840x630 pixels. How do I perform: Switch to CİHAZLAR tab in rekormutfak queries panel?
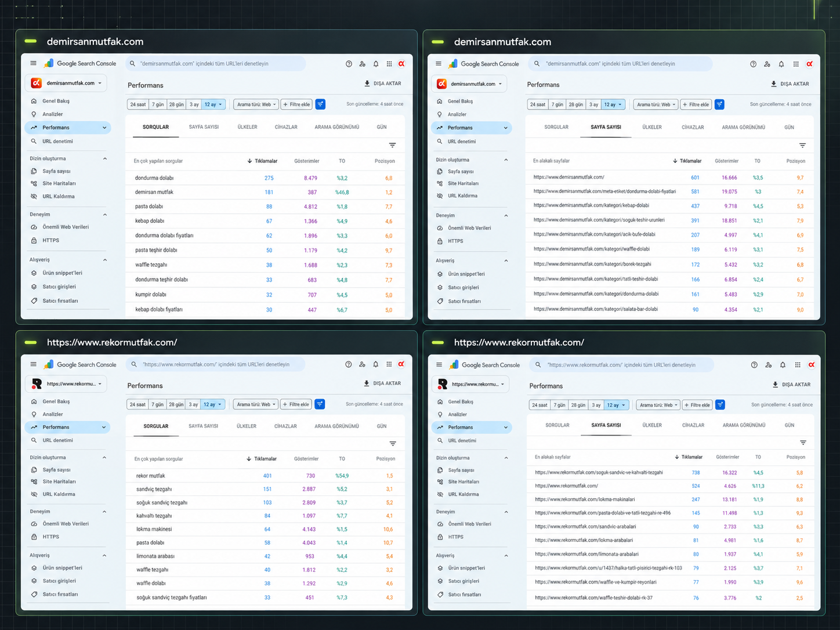pos(285,426)
